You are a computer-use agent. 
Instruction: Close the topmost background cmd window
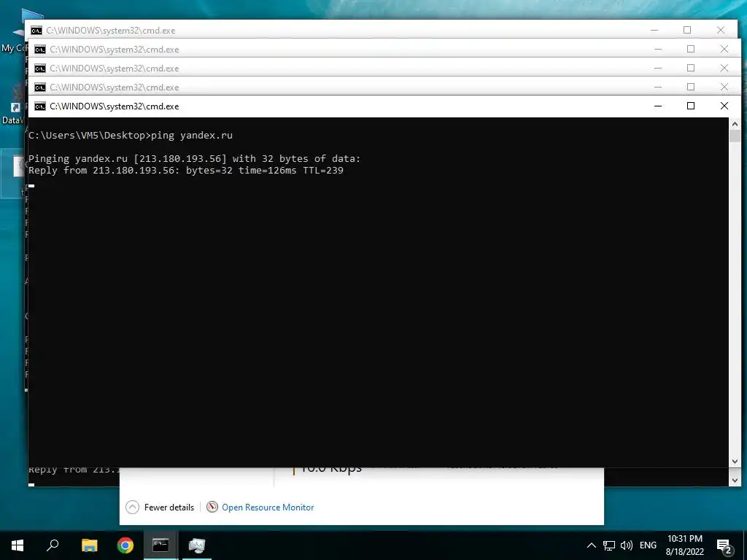coord(720,30)
